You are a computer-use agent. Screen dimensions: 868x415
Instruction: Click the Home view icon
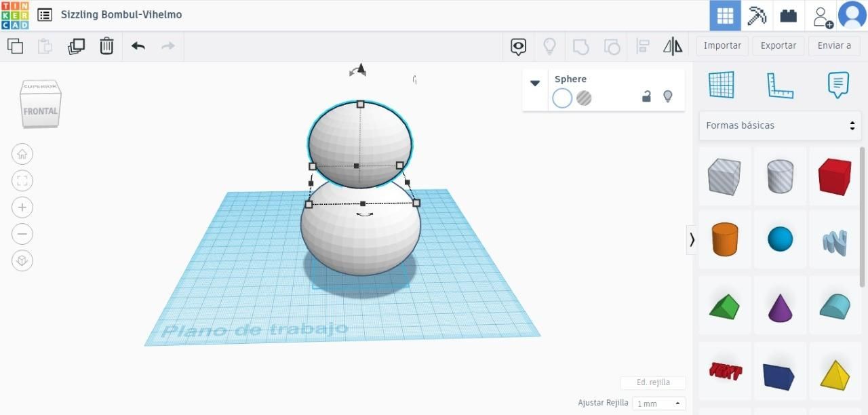click(x=22, y=154)
